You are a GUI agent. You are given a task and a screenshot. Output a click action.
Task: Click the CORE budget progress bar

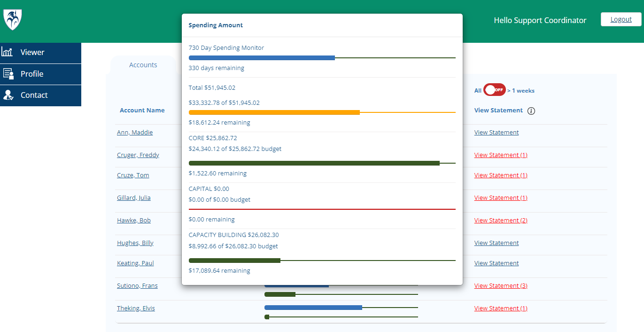coord(322,163)
